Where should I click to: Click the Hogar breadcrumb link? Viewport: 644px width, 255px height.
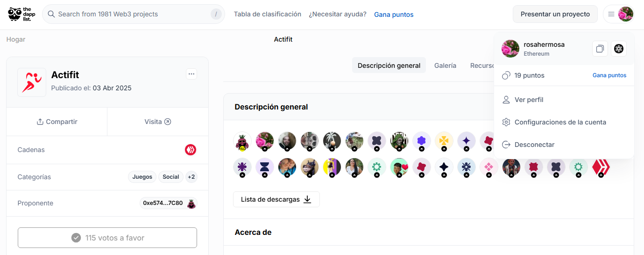tap(16, 39)
